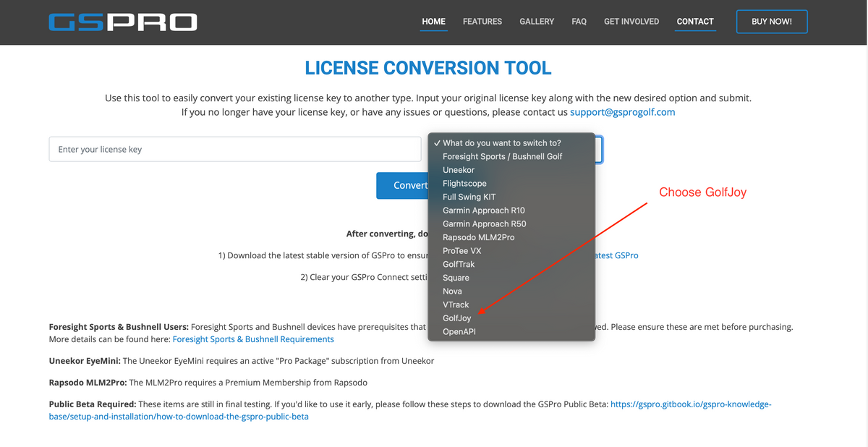Select 'What do you want to switch to?' option
Viewport: 868px width, 447px height.
pos(511,143)
